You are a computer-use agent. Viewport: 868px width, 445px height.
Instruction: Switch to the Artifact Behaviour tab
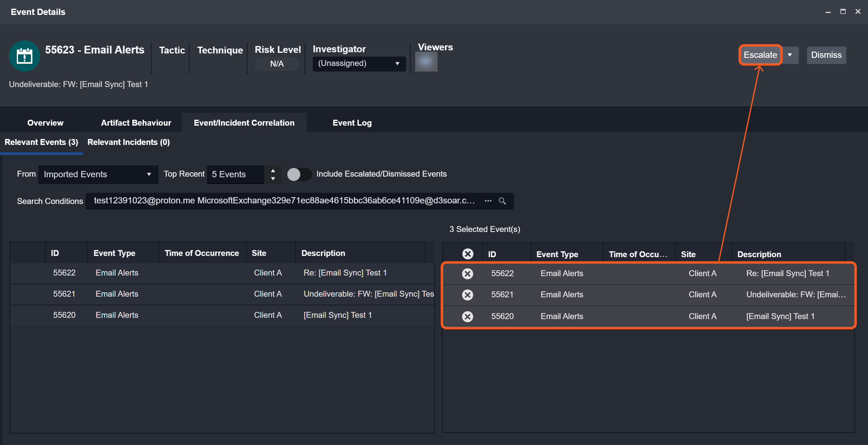136,123
